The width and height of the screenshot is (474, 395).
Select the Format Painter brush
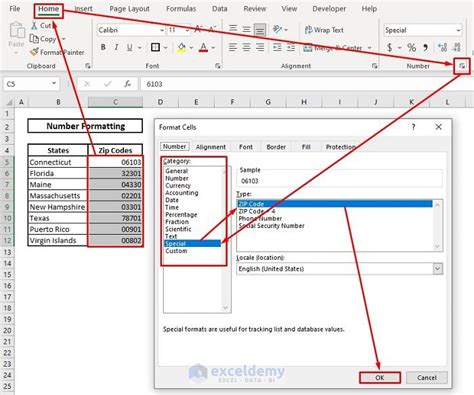(34, 52)
